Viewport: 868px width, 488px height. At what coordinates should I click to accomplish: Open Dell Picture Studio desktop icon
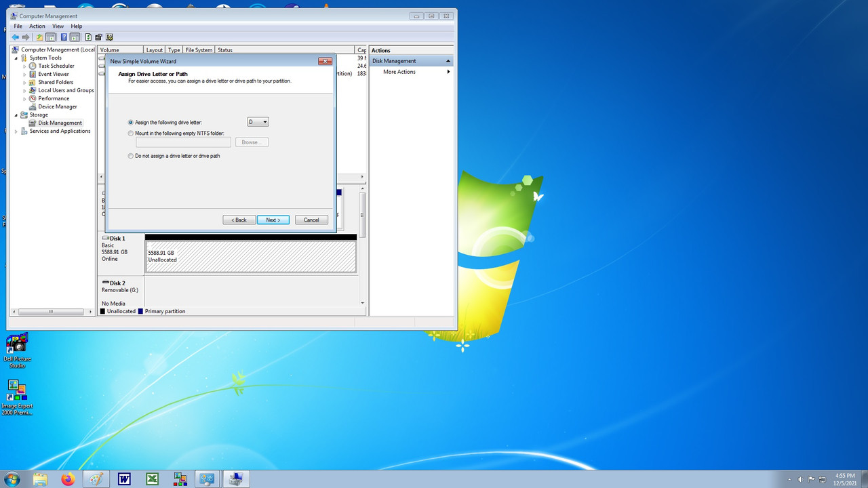click(17, 351)
